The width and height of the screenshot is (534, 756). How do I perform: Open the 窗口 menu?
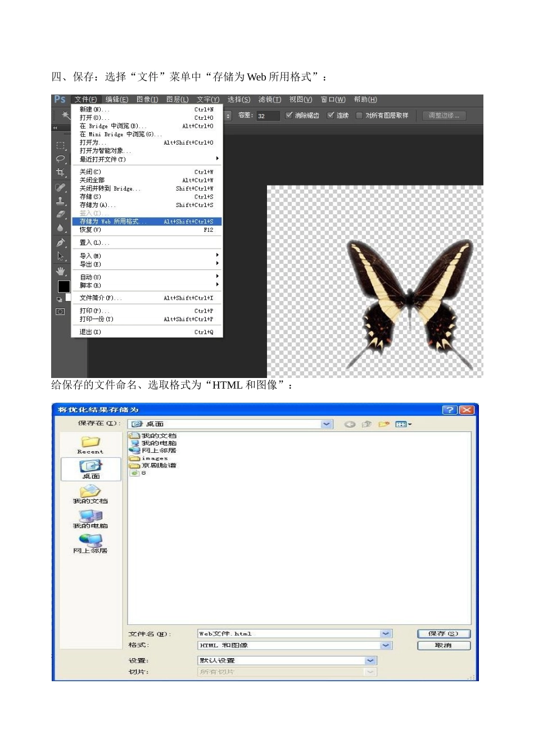tap(333, 100)
